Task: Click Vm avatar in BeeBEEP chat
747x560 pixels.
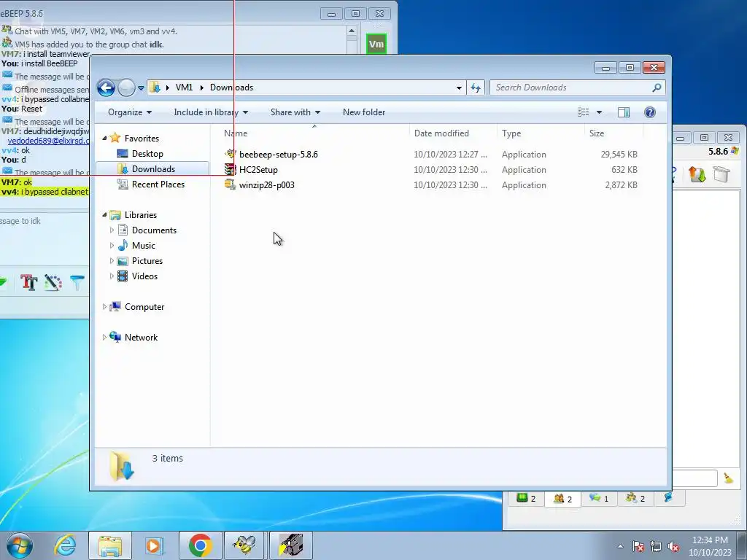Action: pos(376,44)
